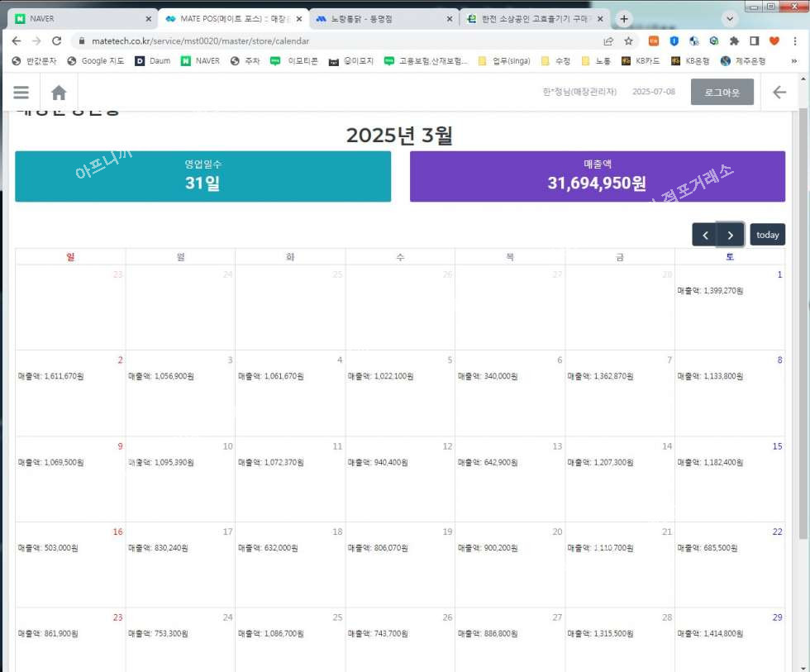The image size is (810, 672).
Task: Go to previous month in calendar
Action: pyautogui.click(x=705, y=235)
